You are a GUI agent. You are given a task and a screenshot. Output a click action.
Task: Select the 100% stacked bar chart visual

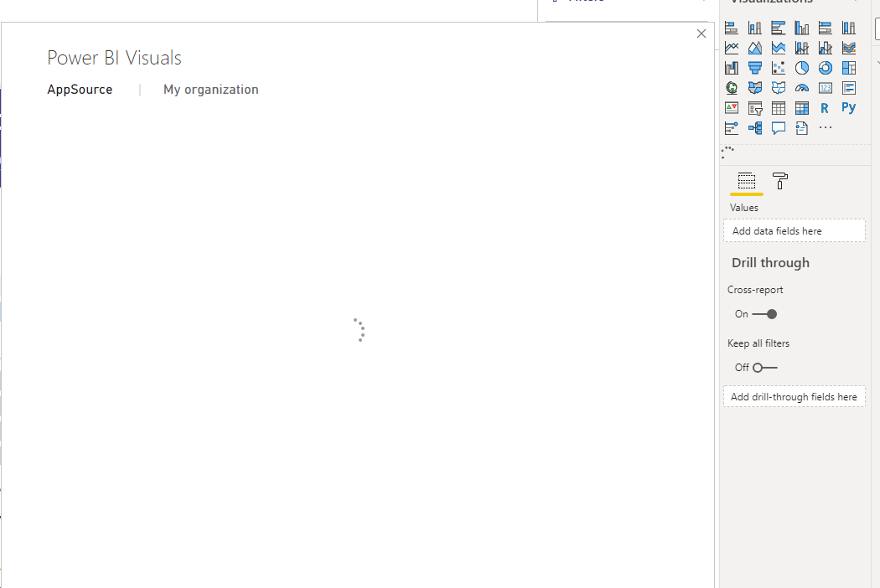click(825, 28)
